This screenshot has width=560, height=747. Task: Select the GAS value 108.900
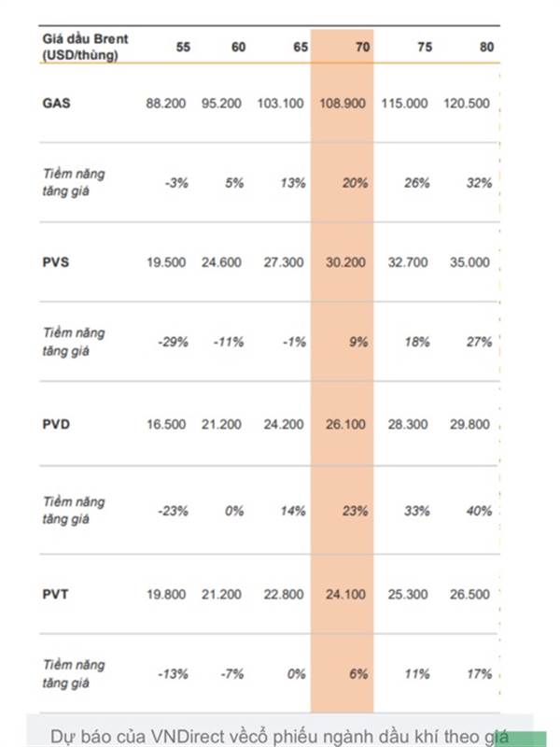(x=342, y=104)
